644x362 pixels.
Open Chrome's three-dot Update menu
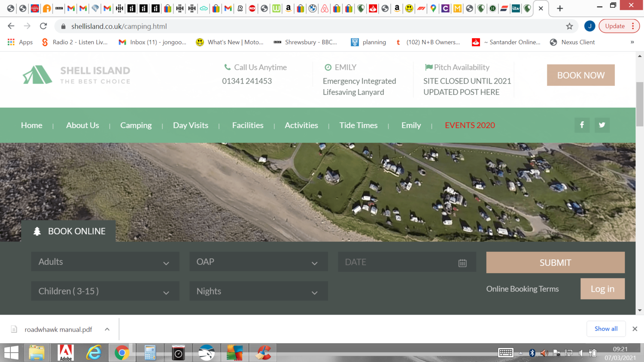[633, 26]
